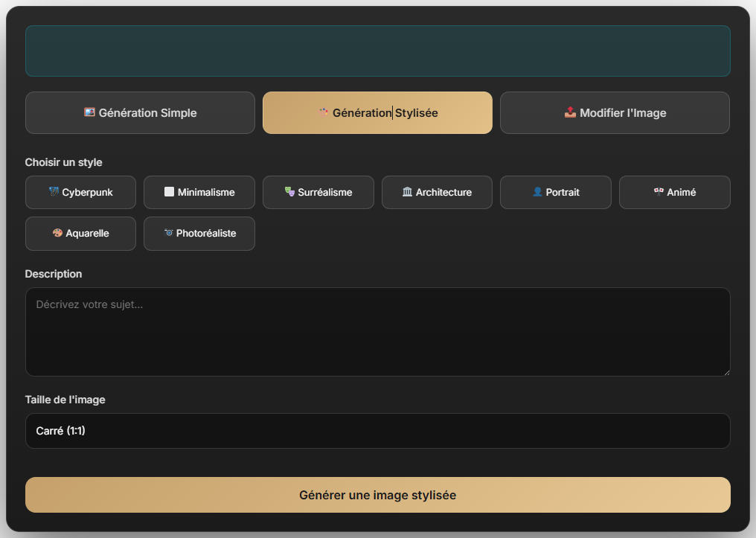Select the Architecture building icon

coord(407,192)
